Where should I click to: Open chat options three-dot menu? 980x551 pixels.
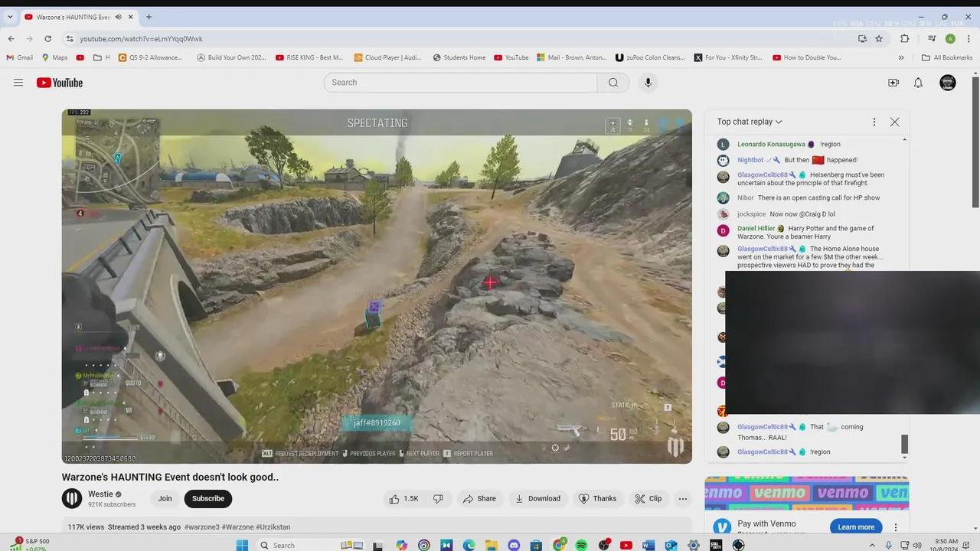point(874,122)
